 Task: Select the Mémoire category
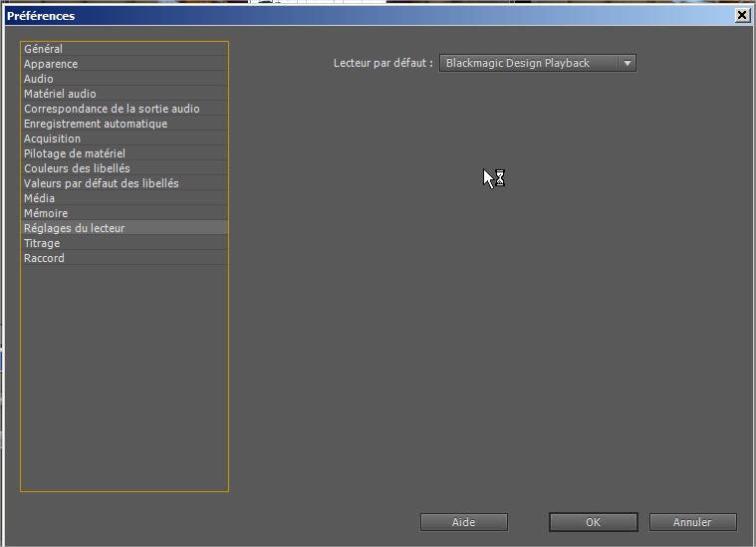(125, 213)
